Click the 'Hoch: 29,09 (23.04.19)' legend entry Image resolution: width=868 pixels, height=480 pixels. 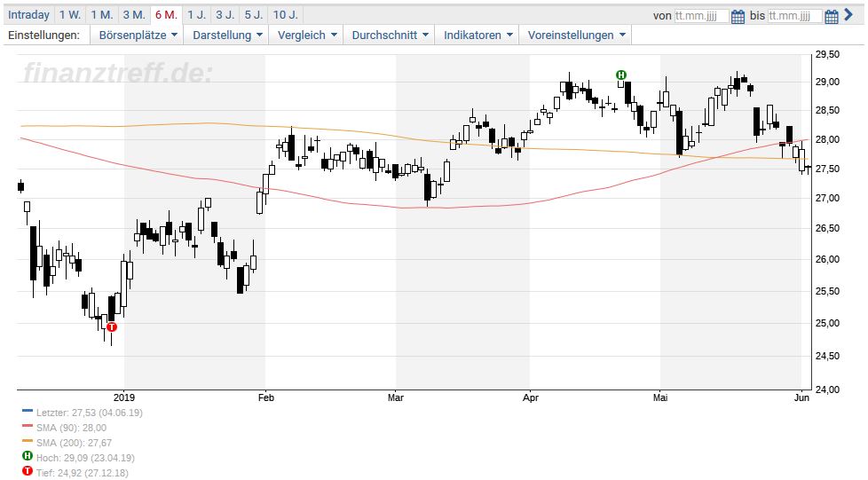point(85,458)
